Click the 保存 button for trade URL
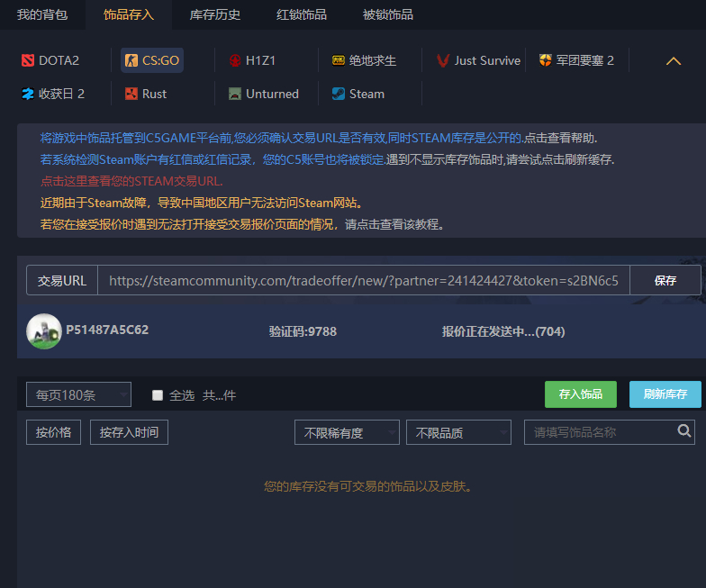This screenshot has height=588, width=706. (x=665, y=281)
